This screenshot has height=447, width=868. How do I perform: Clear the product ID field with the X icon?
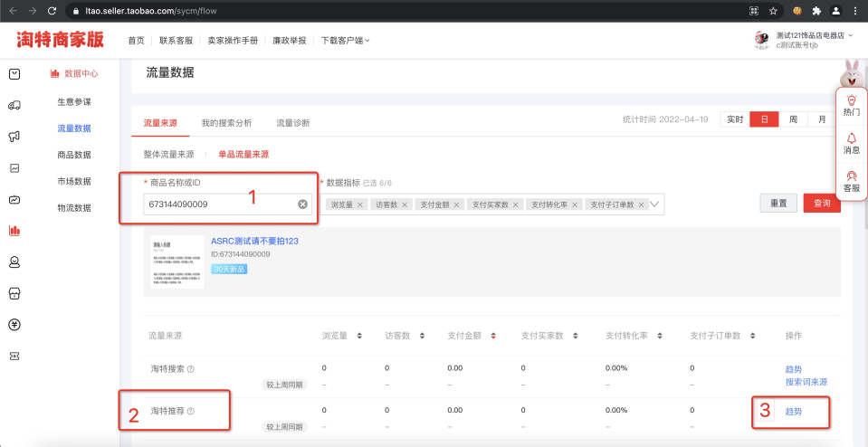tap(303, 204)
